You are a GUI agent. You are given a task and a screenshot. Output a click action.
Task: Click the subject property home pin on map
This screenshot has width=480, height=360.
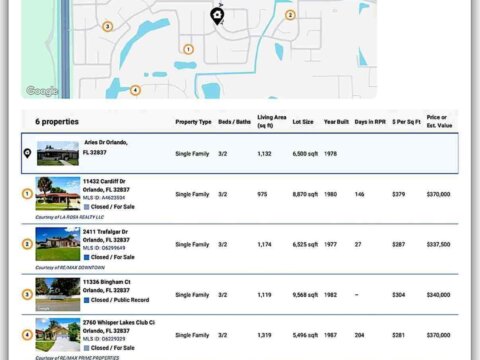click(217, 16)
